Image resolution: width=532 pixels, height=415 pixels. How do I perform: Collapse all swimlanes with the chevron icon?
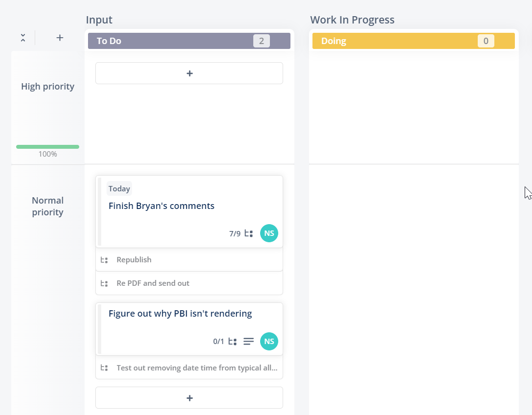(x=22, y=38)
